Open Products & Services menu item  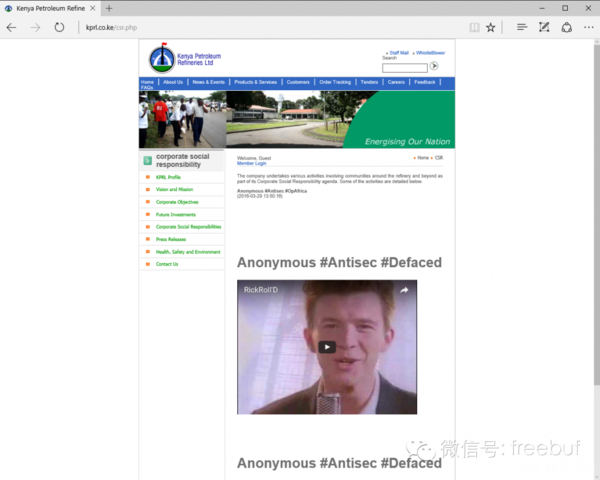click(x=256, y=82)
